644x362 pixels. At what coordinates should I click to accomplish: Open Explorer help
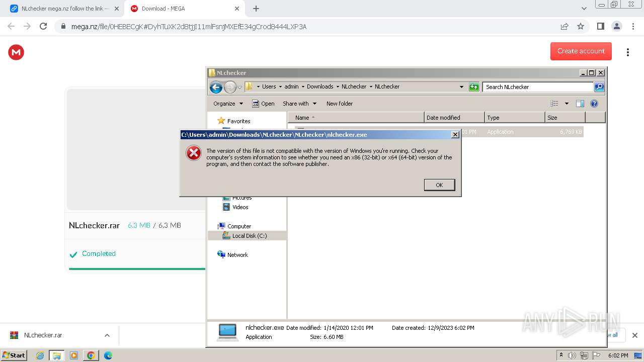point(594,104)
